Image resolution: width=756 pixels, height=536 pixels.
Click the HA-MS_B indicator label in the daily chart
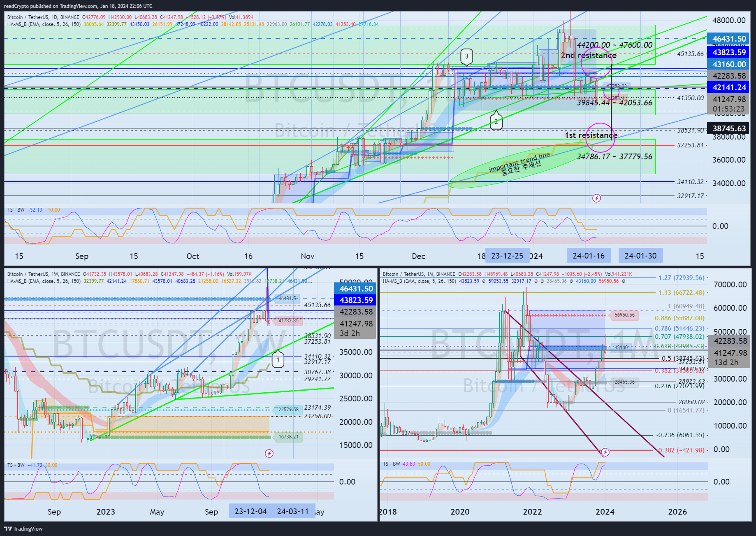pyautogui.click(x=44, y=24)
